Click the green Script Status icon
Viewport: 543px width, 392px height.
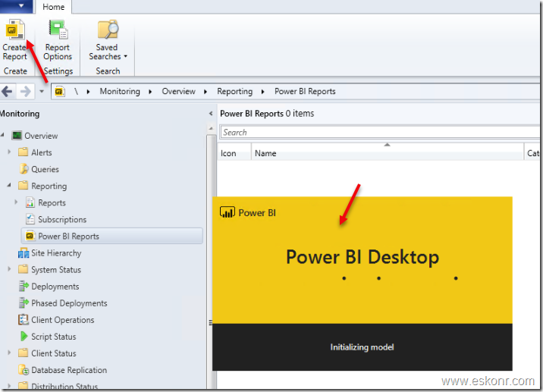pyautogui.click(x=24, y=336)
